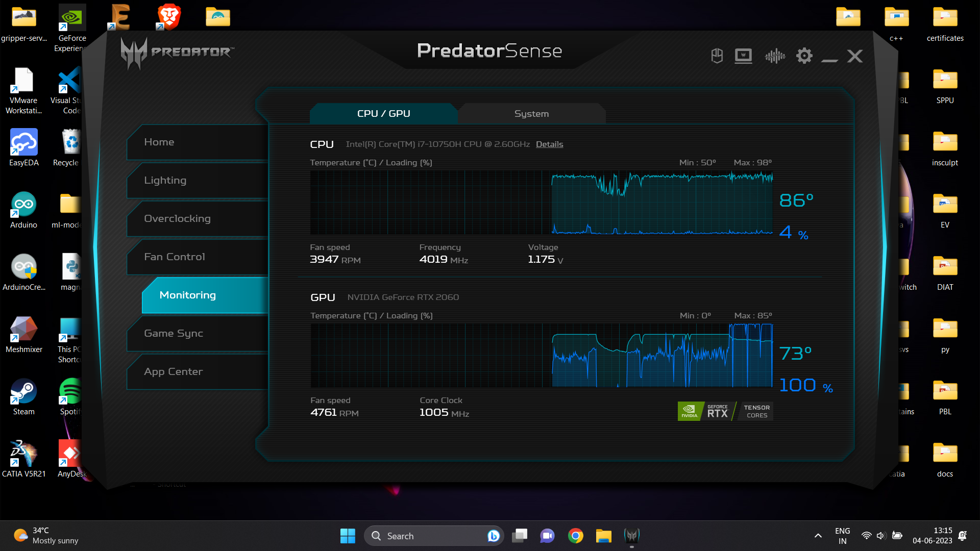Expand the hidden system tray icons
The image size is (980, 551).
[818, 536]
